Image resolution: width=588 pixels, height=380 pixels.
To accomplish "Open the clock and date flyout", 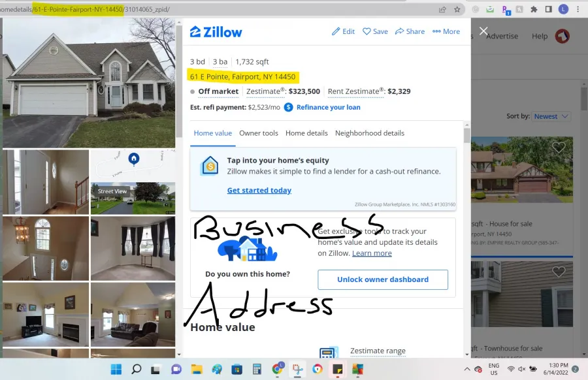I will (x=556, y=369).
